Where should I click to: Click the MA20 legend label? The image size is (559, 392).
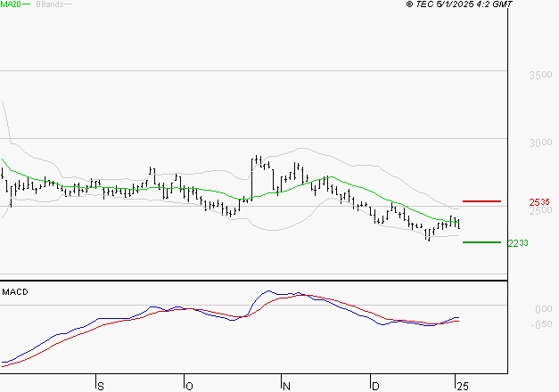(11, 5)
